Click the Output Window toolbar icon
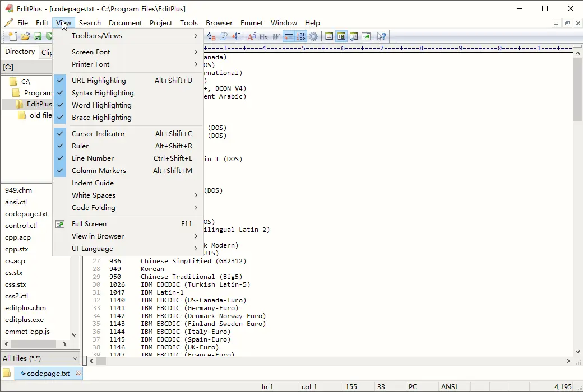Screen dimensions: 583x392 tap(354, 36)
